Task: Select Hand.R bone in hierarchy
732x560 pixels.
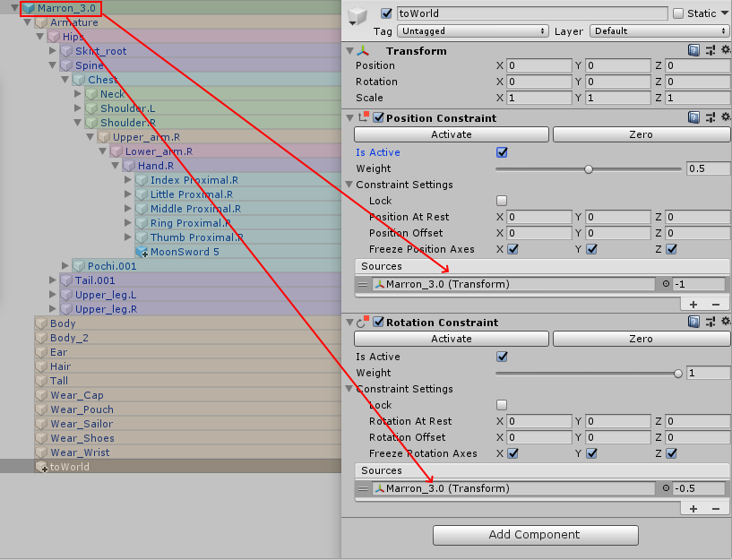Action: [156, 166]
